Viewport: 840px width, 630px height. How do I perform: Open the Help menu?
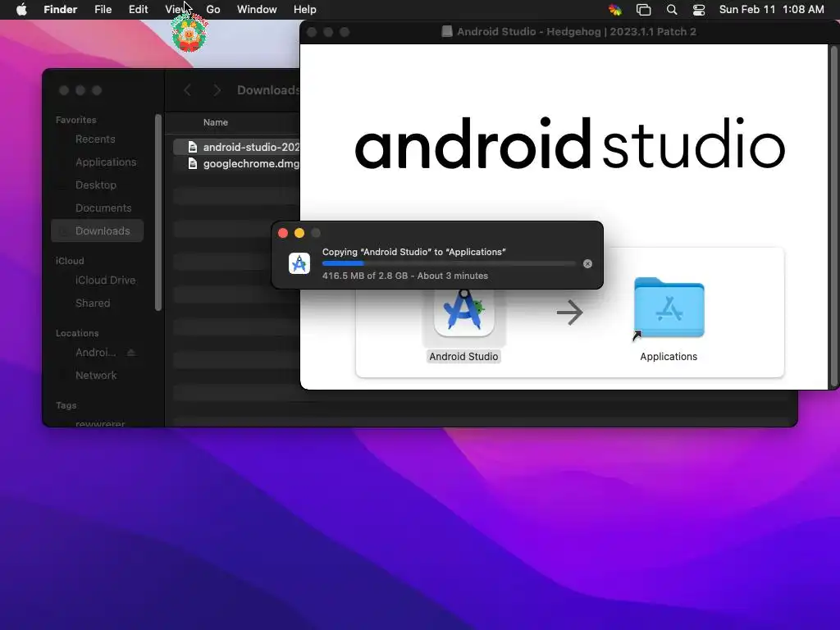tap(305, 10)
